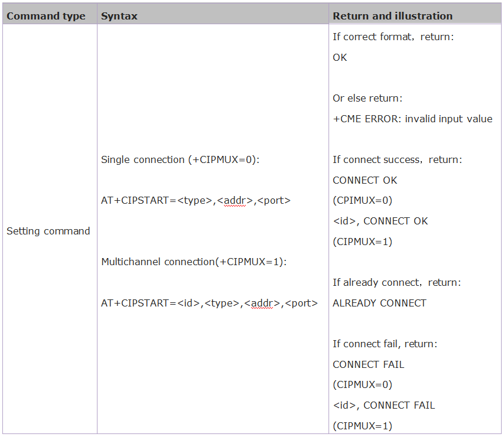This screenshot has height=437, width=504.
Task: Click the Syntax column header
Action: click(119, 16)
